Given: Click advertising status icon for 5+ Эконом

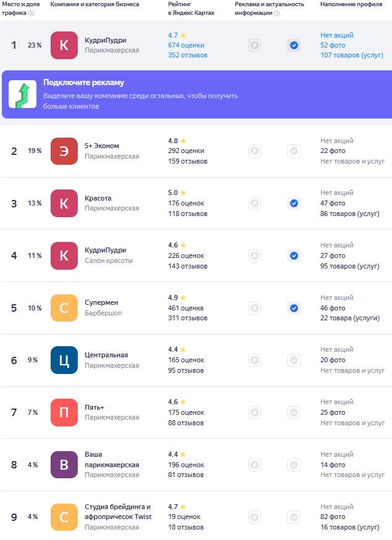Looking at the screenshot, I should (254, 151).
